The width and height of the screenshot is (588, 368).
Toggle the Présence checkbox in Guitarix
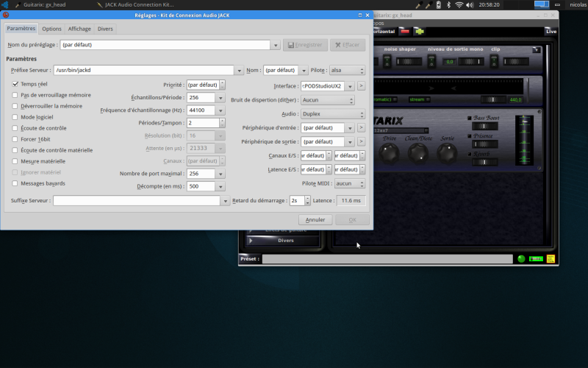click(469, 136)
